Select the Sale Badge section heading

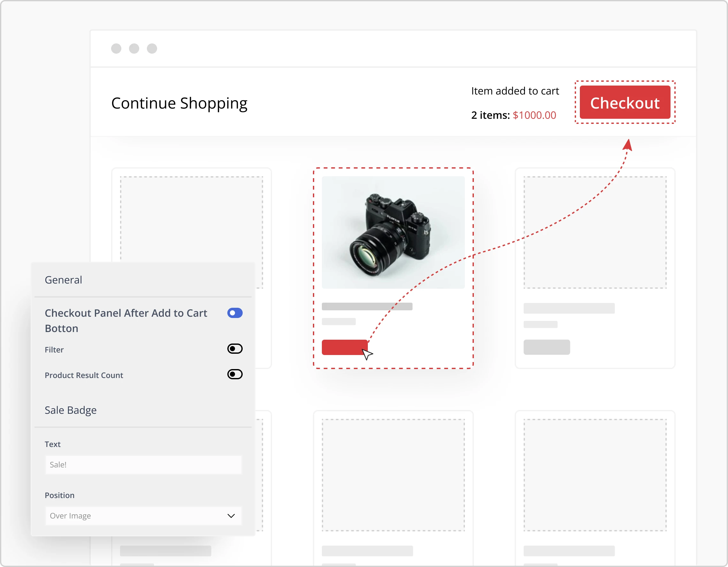tap(71, 410)
